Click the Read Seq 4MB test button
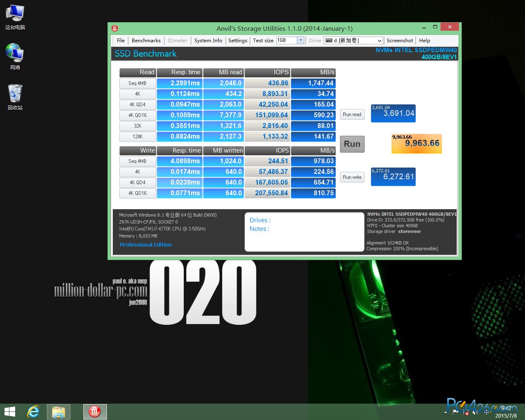The image size is (525, 420). [137, 83]
